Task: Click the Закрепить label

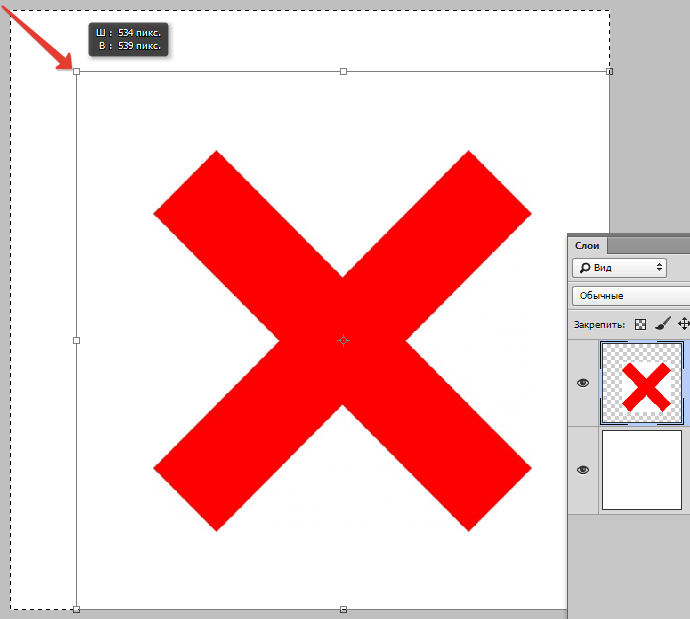Action: pyautogui.click(x=599, y=325)
